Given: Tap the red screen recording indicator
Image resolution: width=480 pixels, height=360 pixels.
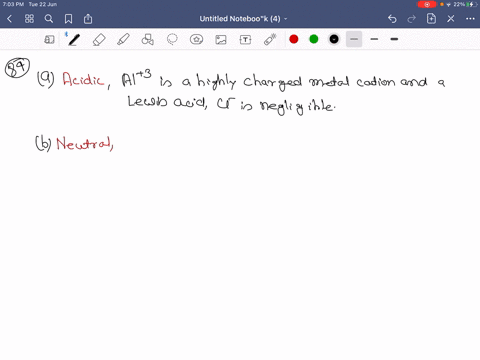Looking at the screenshot, I should pos(427,4).
